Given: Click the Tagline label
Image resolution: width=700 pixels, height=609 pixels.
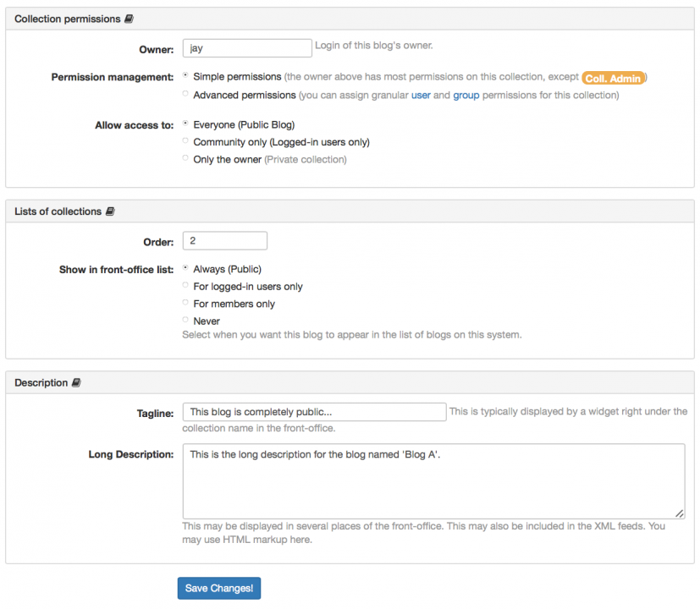Looking at the screenshot, I should (155, 414).
